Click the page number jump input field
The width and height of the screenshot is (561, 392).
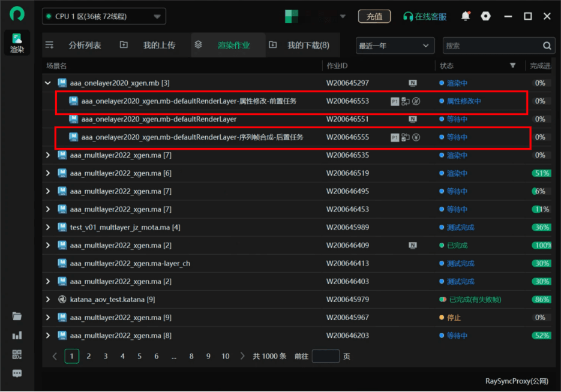tap(325, 356)
